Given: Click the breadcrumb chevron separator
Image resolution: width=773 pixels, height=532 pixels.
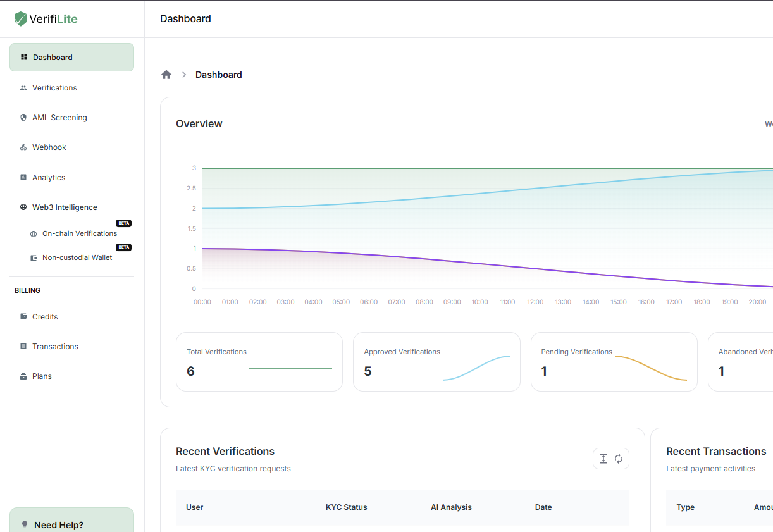Looking at the screenshot, I should pos(184,75).
